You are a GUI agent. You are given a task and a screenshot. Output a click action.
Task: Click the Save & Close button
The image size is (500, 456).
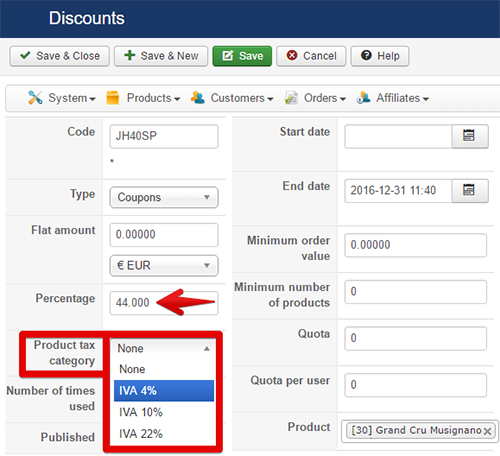(60, 56)
